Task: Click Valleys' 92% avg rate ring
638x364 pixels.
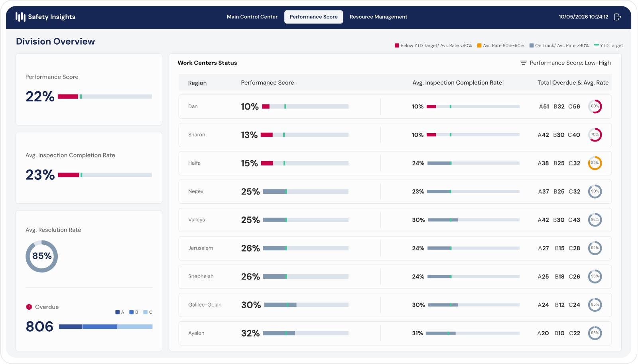Action: (x=595, y=220)
